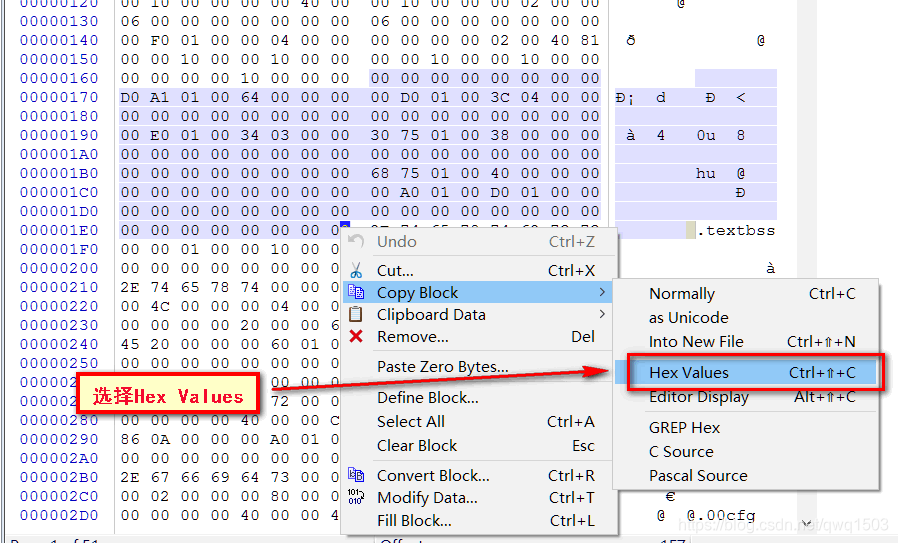The image size is (898, 543).
Task: Click hex byte D0 starting row 00000170
Action: (x=130, y=97)
